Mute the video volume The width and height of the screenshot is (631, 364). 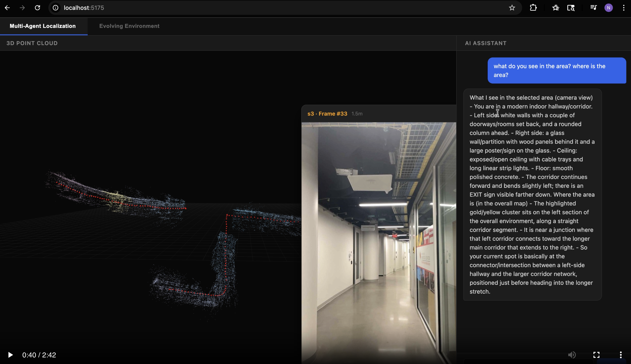pyautogui.click(x=572, y=355)
